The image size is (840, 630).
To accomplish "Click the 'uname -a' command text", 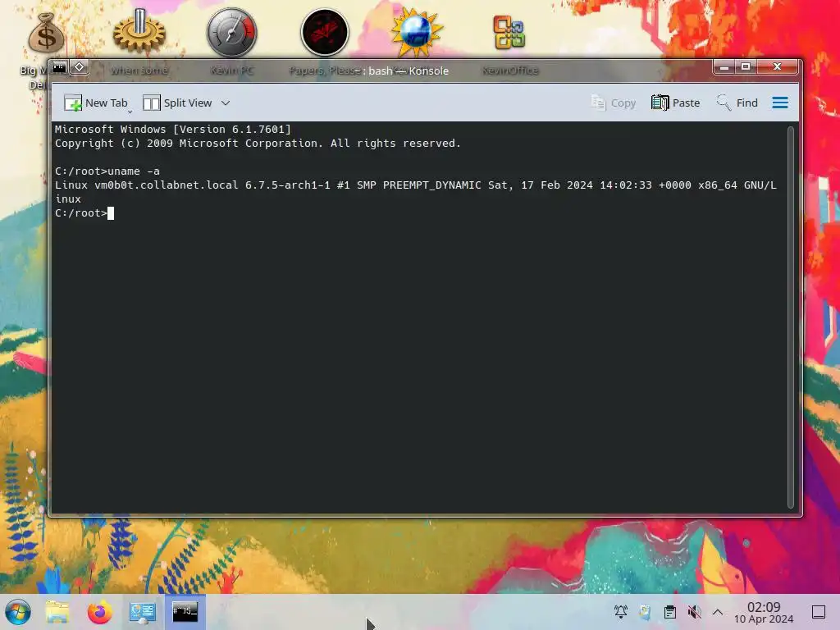I will coord(134,171).
